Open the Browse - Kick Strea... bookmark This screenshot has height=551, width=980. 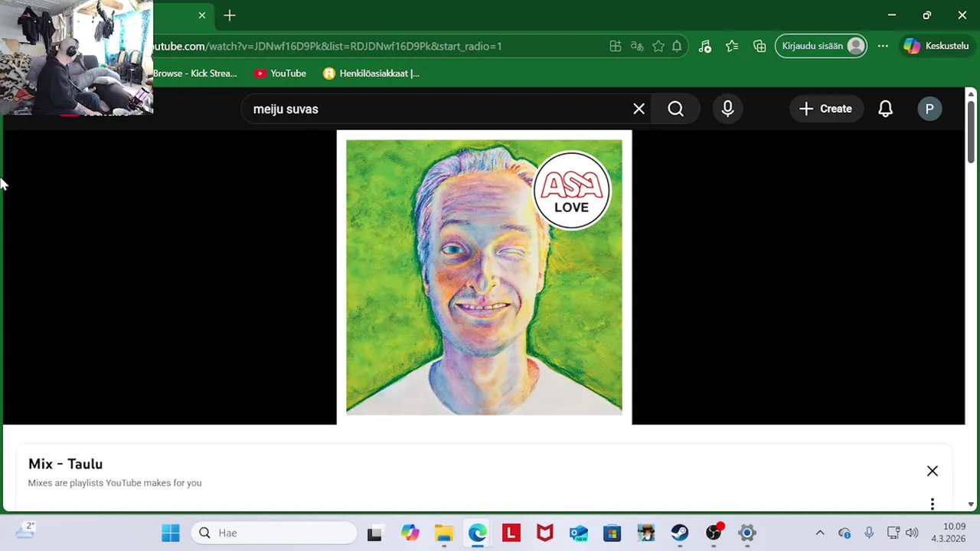(x=195, y=73)
